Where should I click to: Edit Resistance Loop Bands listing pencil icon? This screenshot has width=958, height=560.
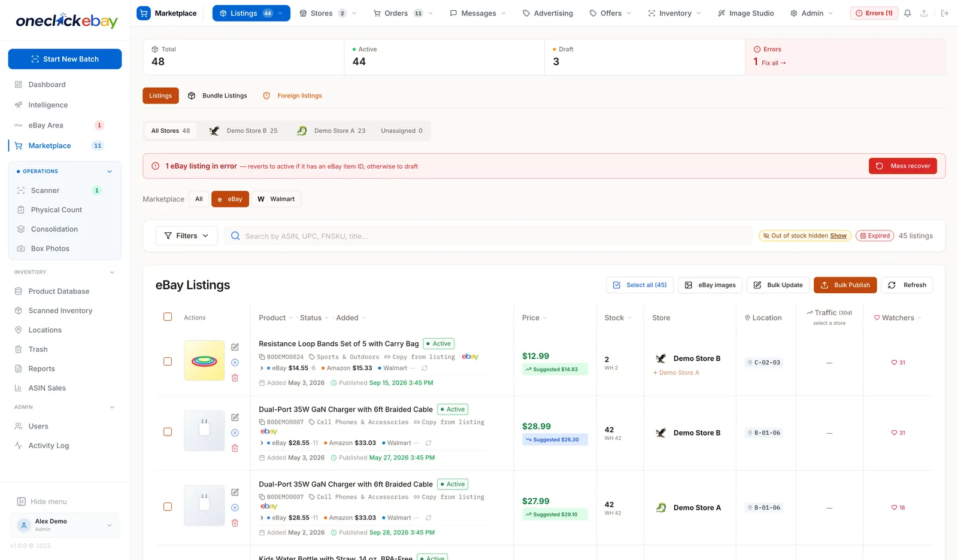click(x=235, y=347)
